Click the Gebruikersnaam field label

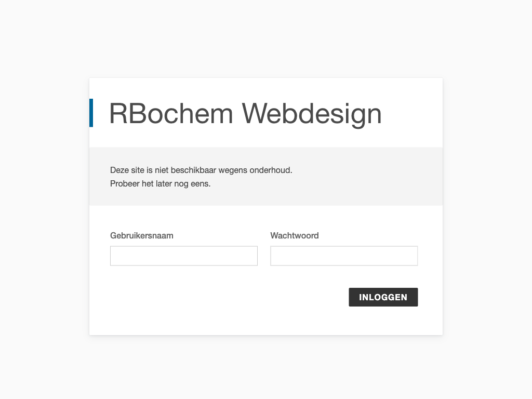pyautogui.click(x=142, y=235)
